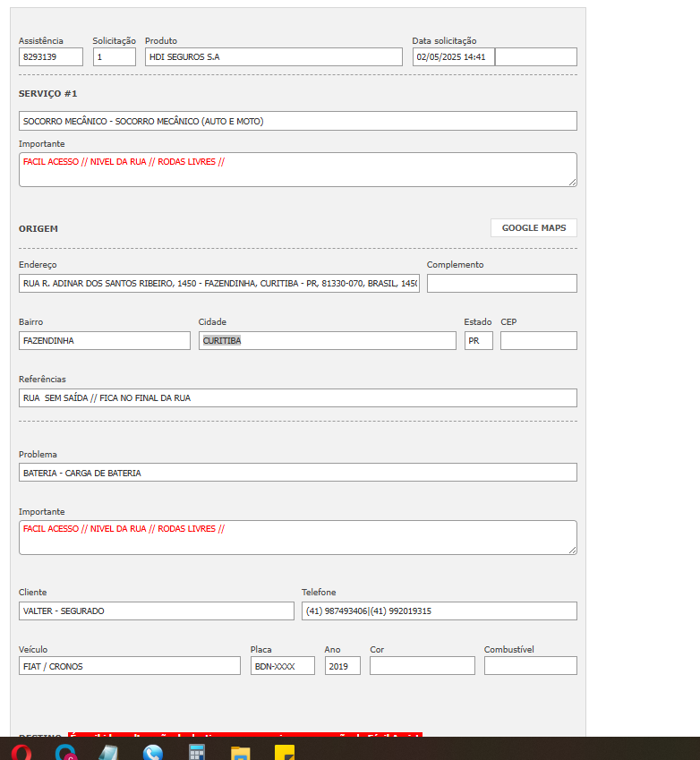Image resolution: width=700 pixels, height=760 pixels.
Task: Open the blue phone app taskbar icon
Action: click(x=153, y=752)
